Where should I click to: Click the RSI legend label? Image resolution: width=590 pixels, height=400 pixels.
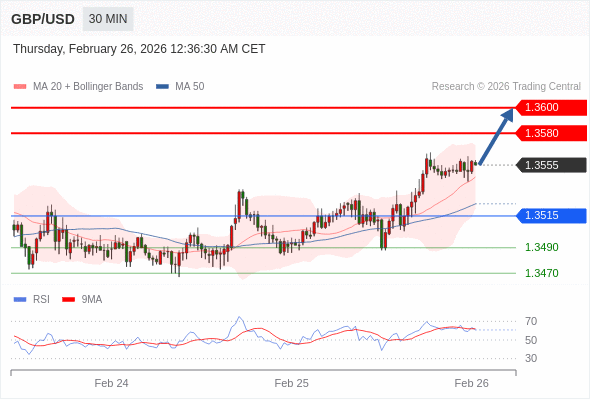[41, 300]
